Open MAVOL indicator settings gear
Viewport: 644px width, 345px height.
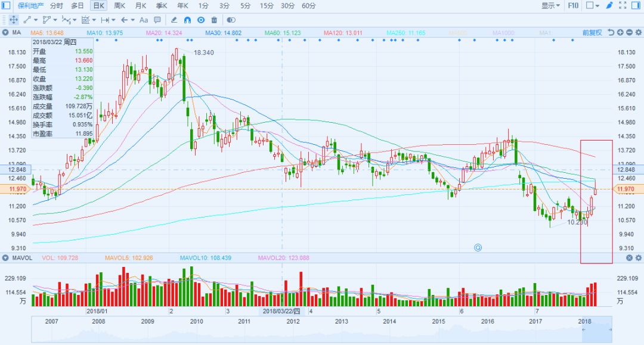click(638, 257)
